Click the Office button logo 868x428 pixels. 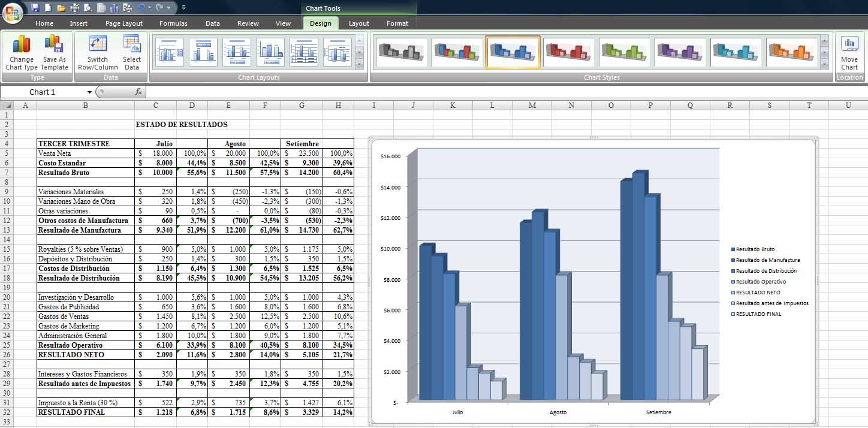click(x=12, y=12)
